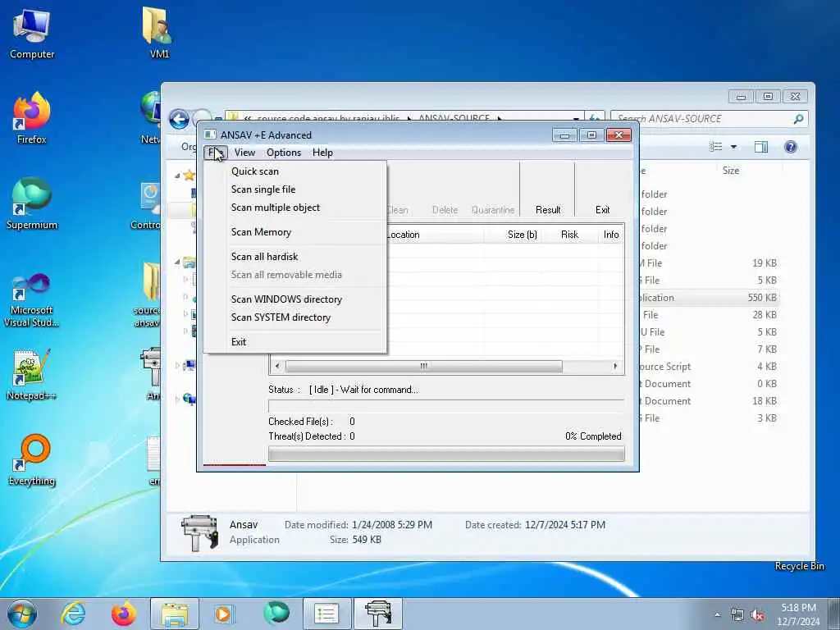840x630 pixels.
Task: Click the Explorer change view icon
Action: click(x=715, y=147)
